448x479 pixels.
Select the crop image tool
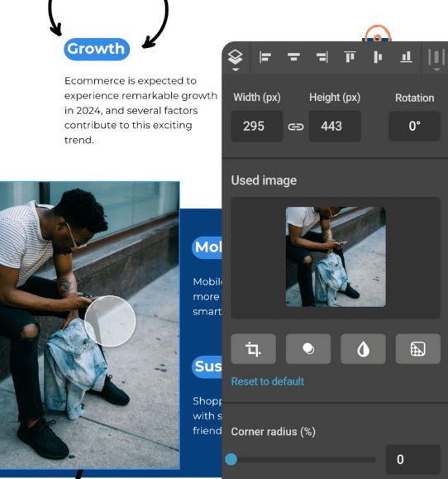(253, 349)
